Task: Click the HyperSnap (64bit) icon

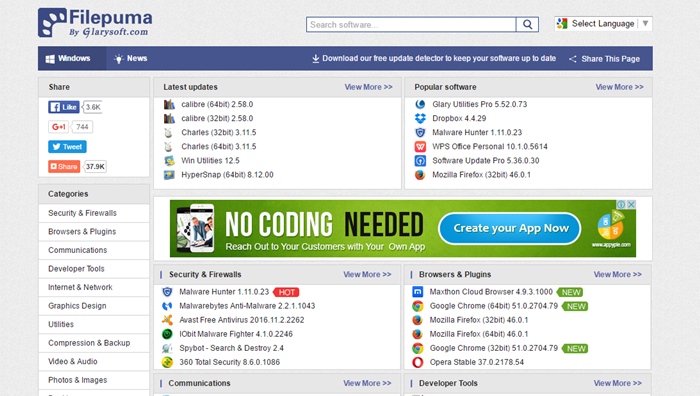Action: coord(169,175)
